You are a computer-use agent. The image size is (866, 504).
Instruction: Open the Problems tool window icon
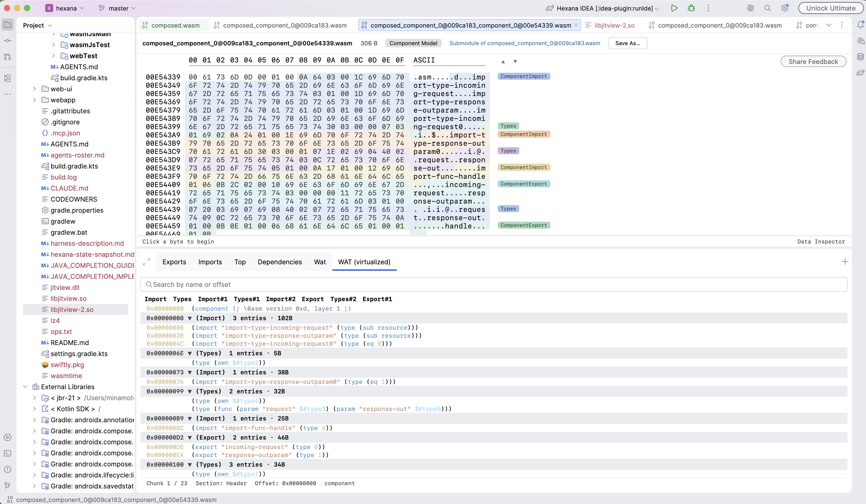(8, 470)
